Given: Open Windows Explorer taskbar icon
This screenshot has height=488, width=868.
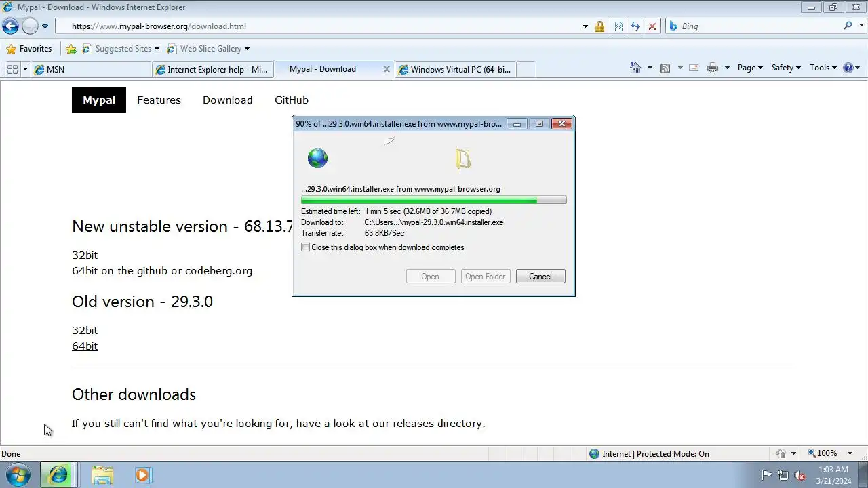Looking at the screenshot, I should 102,475.
